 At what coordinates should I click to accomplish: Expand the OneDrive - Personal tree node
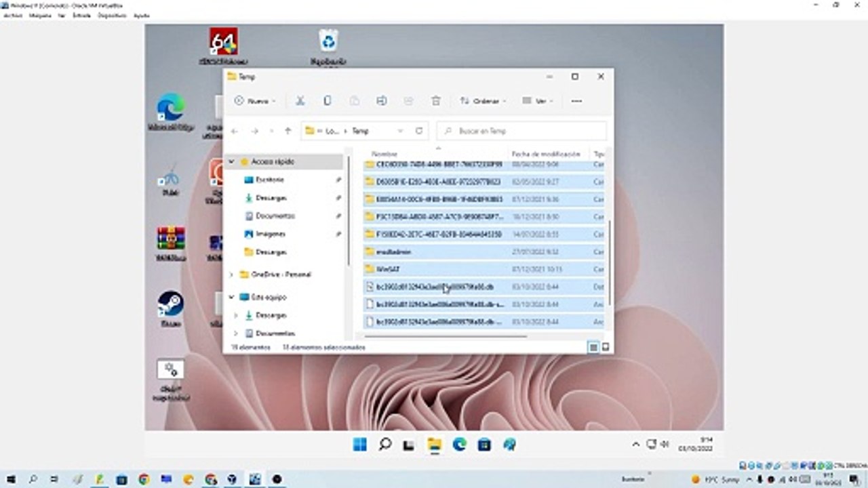coord(231,274)
